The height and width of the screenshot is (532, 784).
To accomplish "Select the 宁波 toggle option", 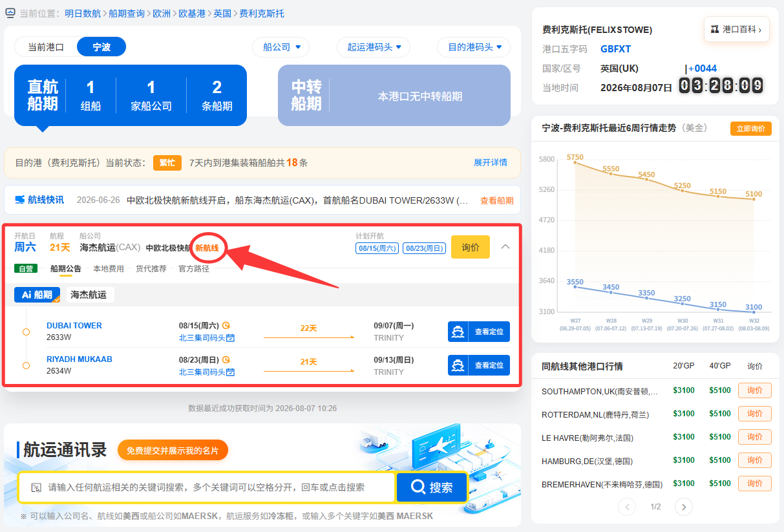I will 101,47.
